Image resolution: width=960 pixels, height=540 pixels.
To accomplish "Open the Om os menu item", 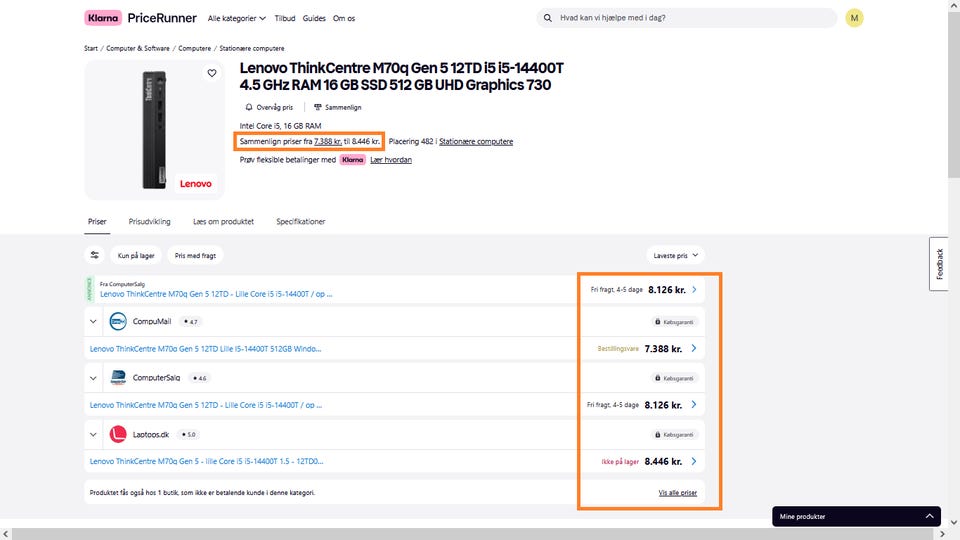I will coord(343,18).
